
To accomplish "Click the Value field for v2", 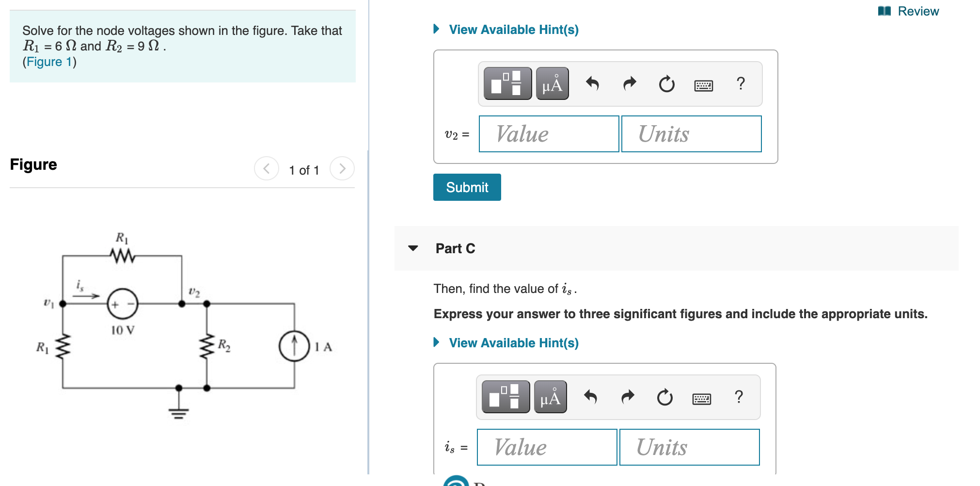I will (x=548, y=134).
